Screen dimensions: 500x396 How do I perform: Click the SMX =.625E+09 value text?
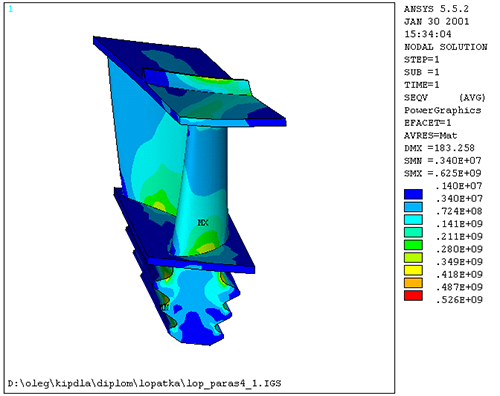pyautogui.click(x=443, y=173)
